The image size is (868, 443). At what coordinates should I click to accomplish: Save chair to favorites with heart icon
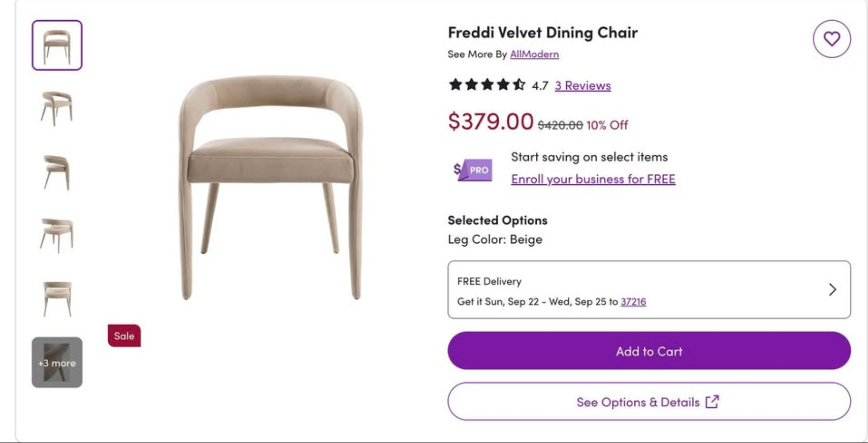(831, 39)
